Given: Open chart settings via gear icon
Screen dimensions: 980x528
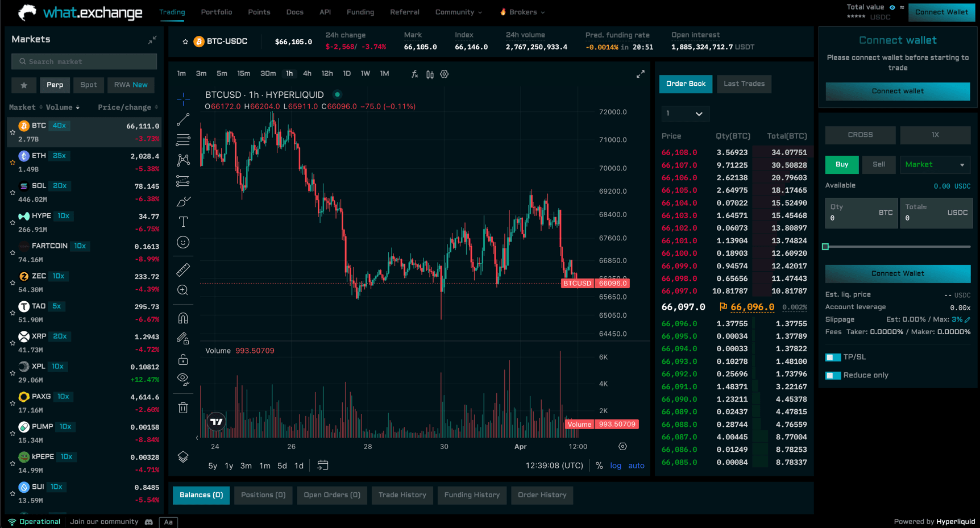Looking at the screenshot, I should (x=444, y=74).
